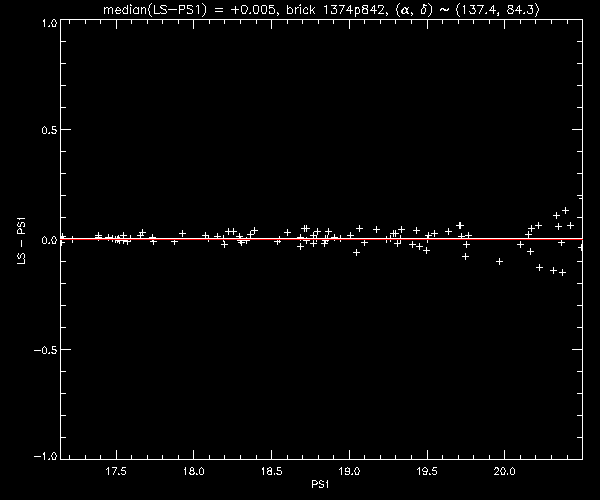
Task: Click the x-axis tick label 17.5
Action: [116, 471]
